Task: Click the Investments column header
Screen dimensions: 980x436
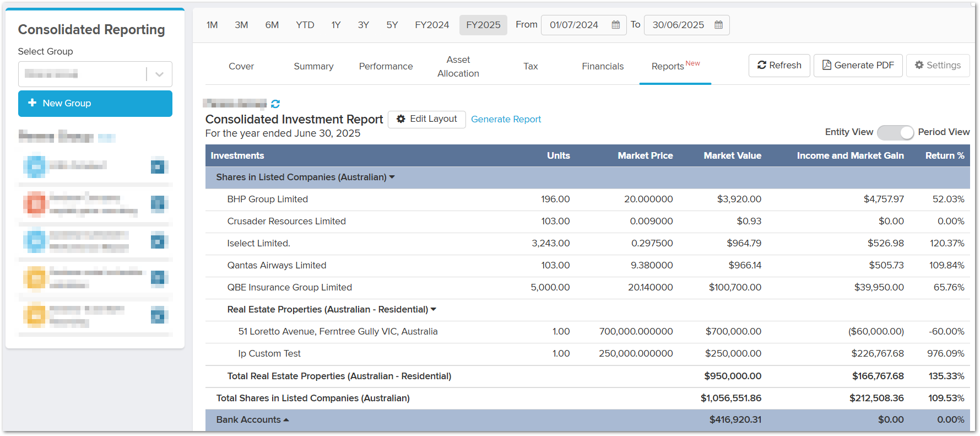Action: tap(237, 155)
